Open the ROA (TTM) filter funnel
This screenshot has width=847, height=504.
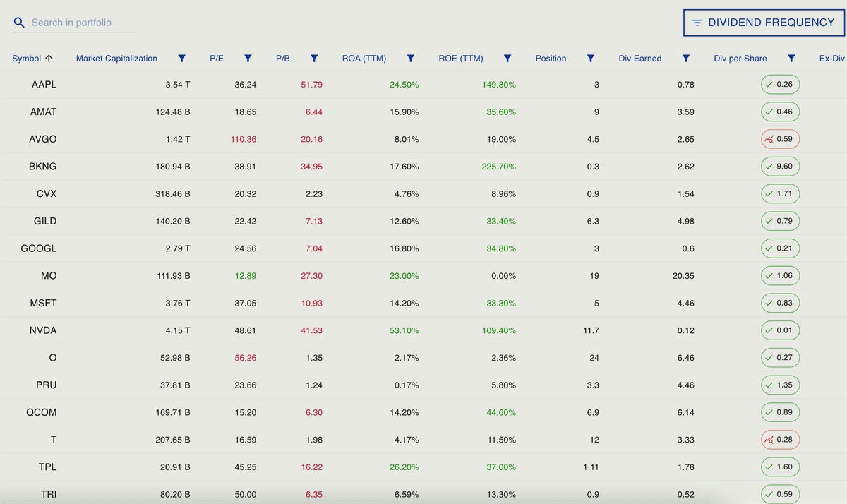(411, 59)
